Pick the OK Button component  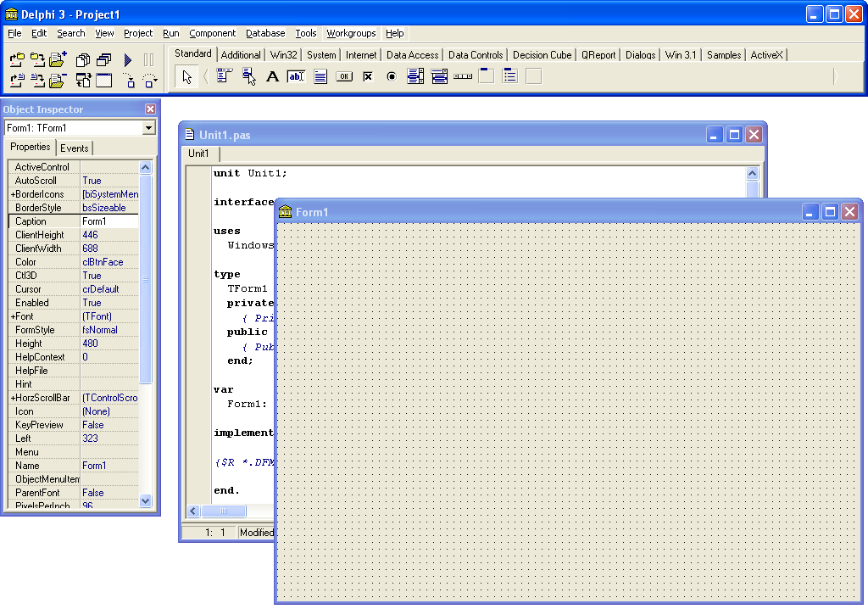pos(344,76)
